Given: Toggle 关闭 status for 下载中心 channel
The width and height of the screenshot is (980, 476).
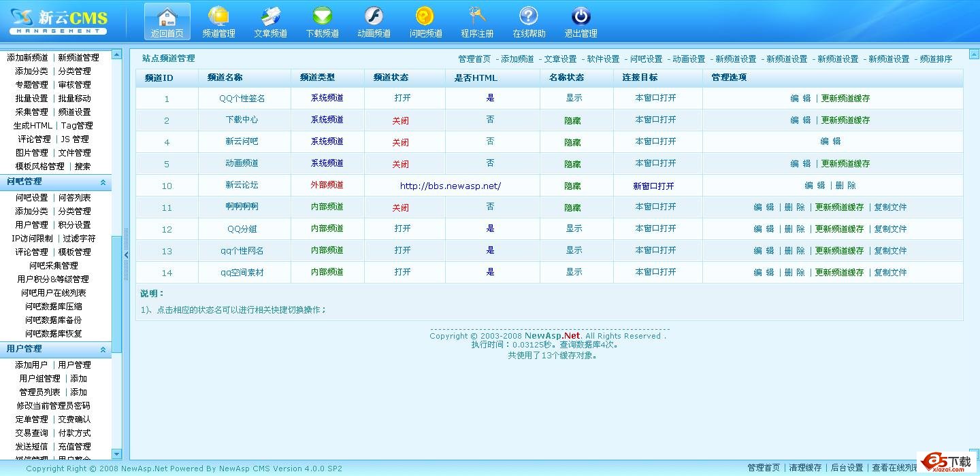Looking at the screenshot, I should [401, 121].
